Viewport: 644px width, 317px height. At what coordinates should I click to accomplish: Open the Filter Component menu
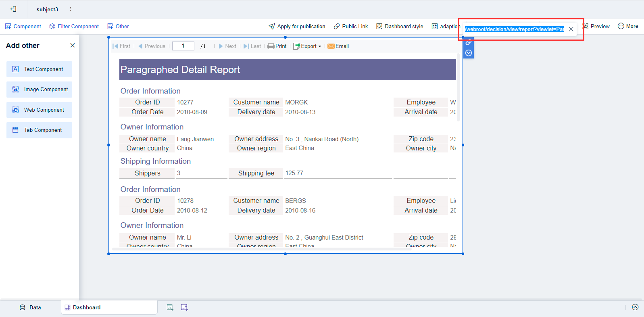coord(74,26)
